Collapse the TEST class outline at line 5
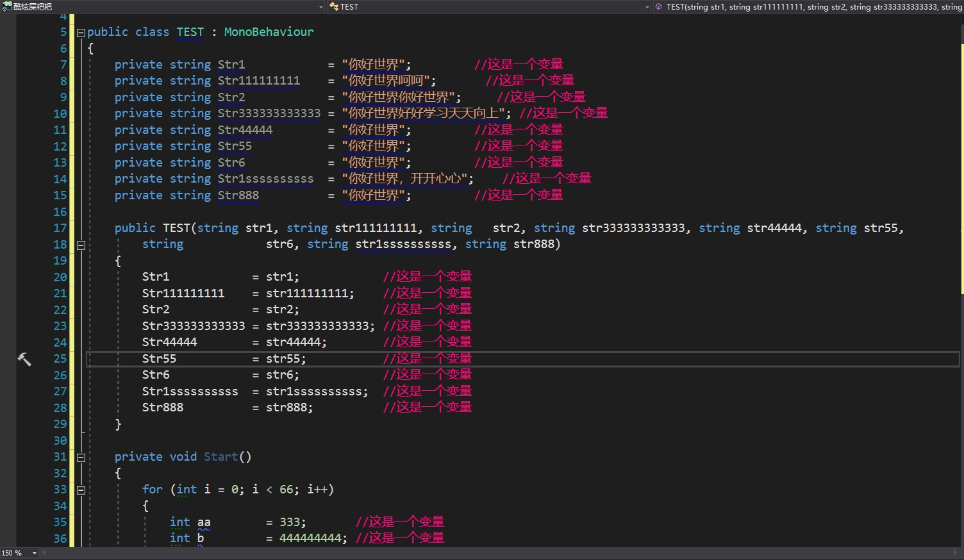 81,33
